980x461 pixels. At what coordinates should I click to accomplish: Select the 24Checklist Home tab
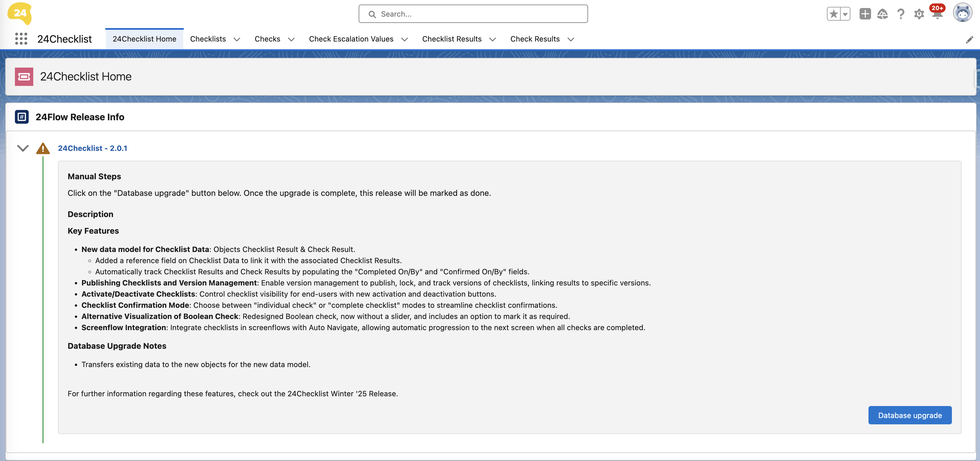[144, 39]
